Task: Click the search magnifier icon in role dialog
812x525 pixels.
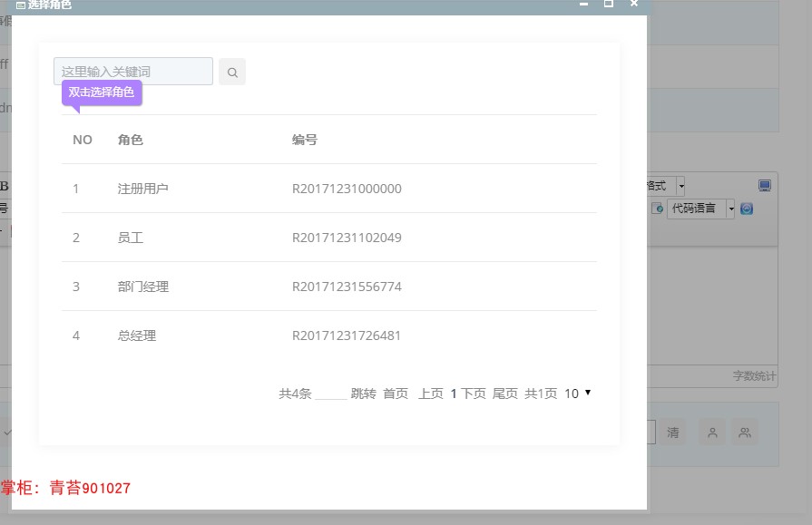Action: point(232,72)
